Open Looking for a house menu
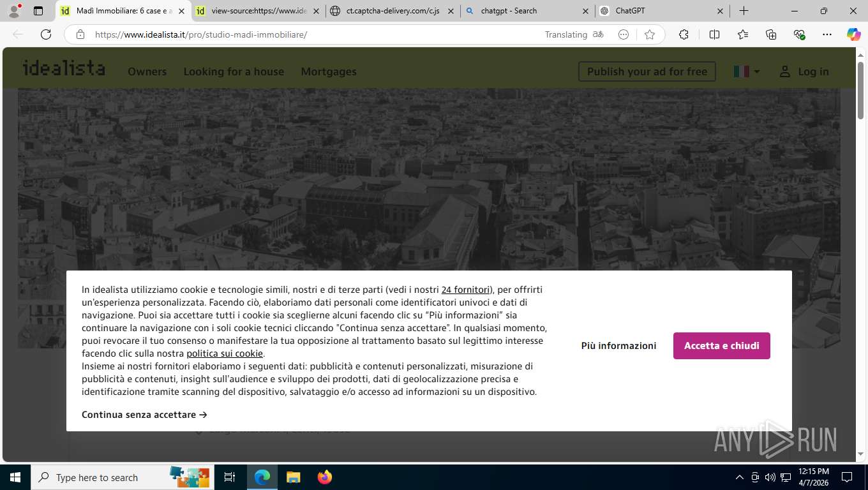Viewport: 868px width, 490px height. point(234,71)
